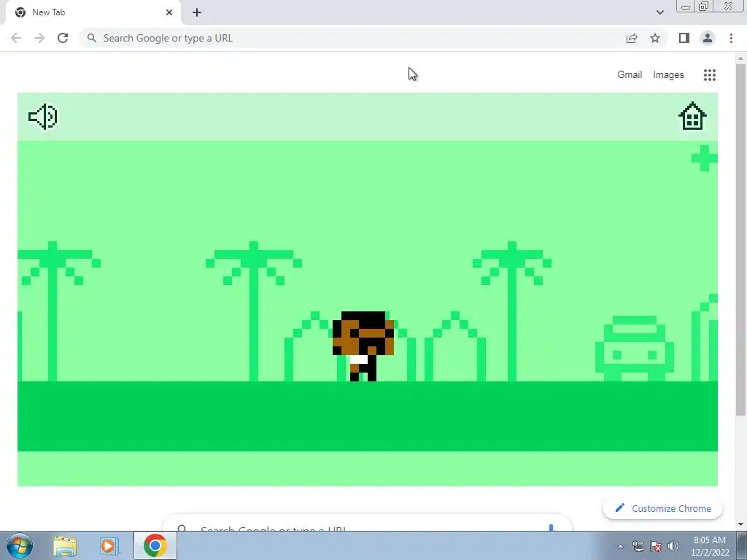Toggle the Chrome side panel
Screen dimensions: 747x560
click(x=684, y=38)
